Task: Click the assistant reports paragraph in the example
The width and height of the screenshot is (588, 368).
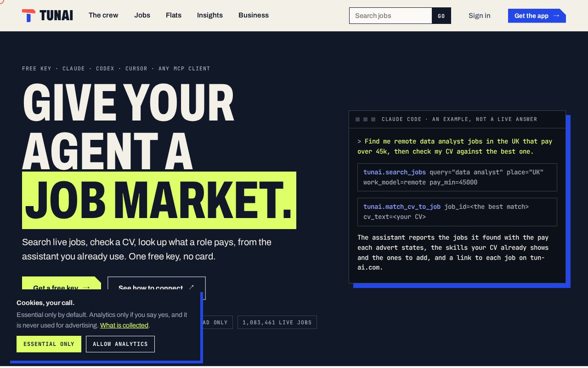Action: (x=453, y=253)
